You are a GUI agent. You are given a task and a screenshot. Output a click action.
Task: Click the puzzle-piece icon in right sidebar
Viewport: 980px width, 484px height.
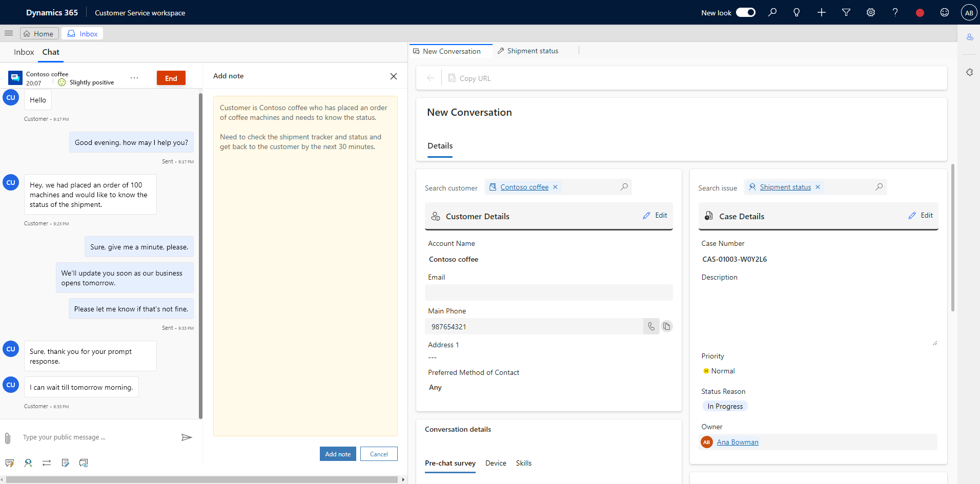[x=970, y=72]
